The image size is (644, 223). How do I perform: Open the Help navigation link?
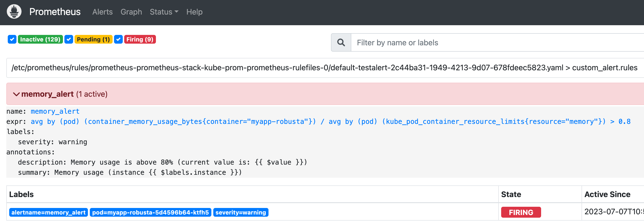tap(194, 12)
